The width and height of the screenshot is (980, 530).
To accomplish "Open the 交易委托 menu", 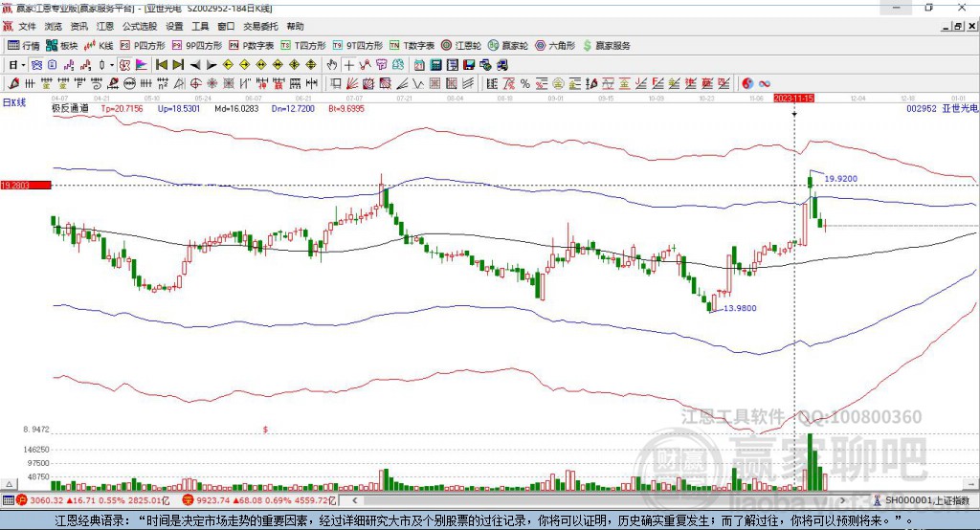I will pos(260,26).
